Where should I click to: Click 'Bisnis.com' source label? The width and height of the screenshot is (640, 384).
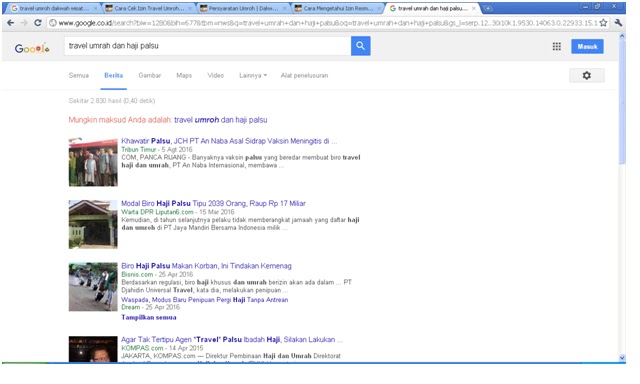click(137, 275)
